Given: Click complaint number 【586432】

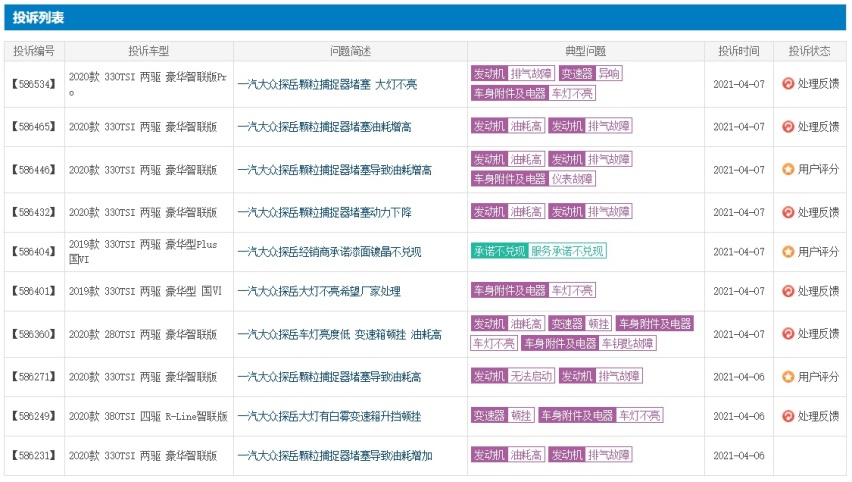Looking at the screenshot, I should pyautogui.click(x=34, y=212).
